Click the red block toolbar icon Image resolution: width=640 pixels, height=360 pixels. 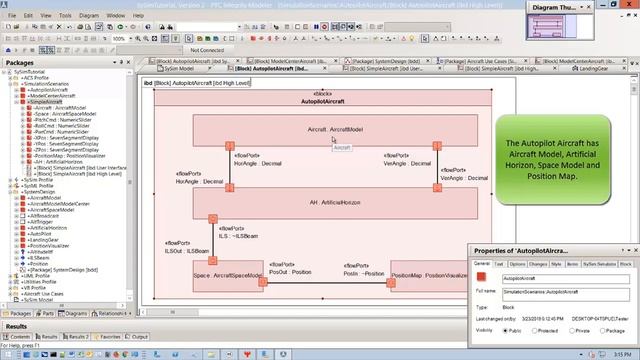[253, 39]
